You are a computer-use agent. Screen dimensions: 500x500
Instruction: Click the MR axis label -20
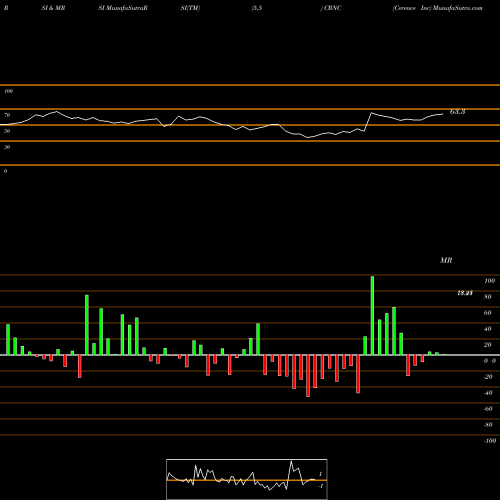point(488,377)
